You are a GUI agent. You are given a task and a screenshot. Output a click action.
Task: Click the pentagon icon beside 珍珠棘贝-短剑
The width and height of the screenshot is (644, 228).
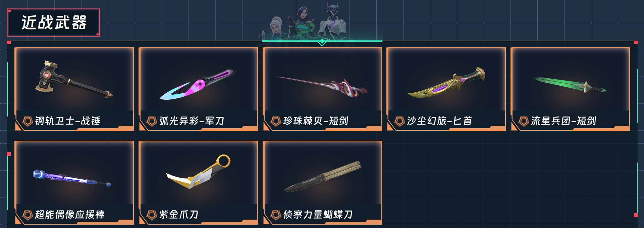pos(276,121)
